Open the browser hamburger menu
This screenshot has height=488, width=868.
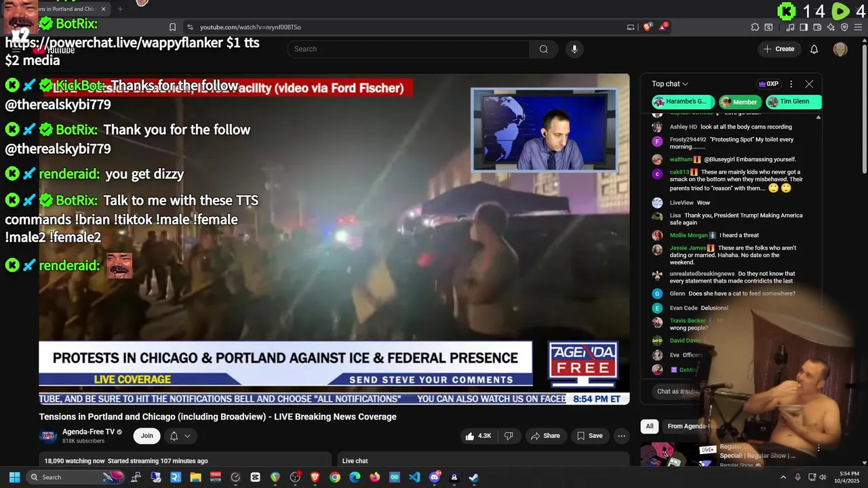858,27
